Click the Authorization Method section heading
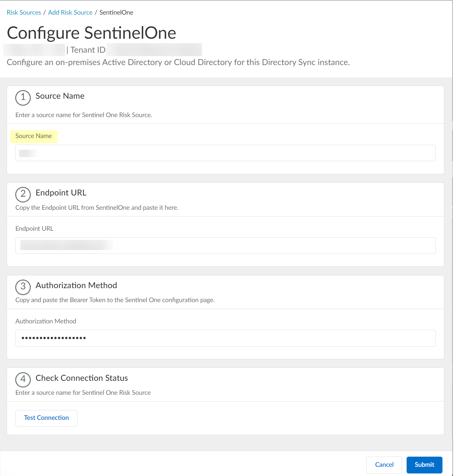 coord(76,285)
